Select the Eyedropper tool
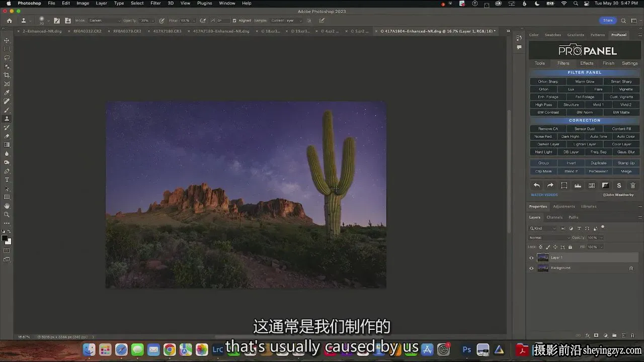The height and width of the screenshot is (362, 644). 7,93
